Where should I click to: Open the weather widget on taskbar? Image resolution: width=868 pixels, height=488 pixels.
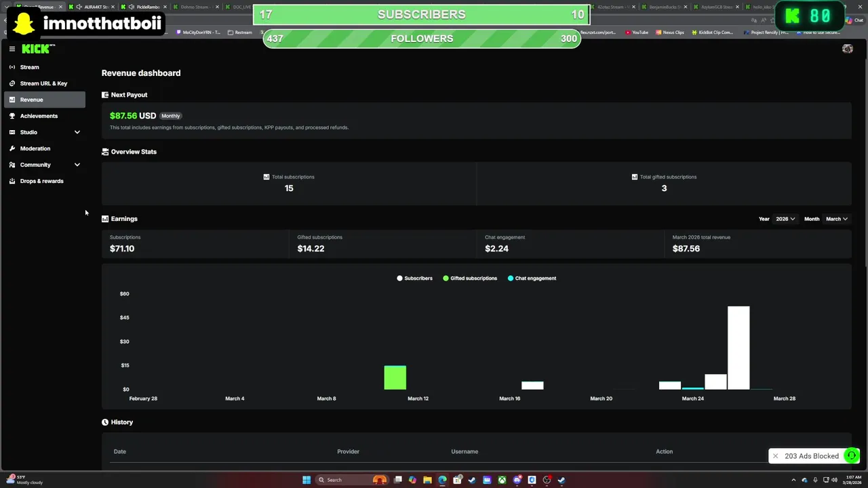(x=24, y=480)
